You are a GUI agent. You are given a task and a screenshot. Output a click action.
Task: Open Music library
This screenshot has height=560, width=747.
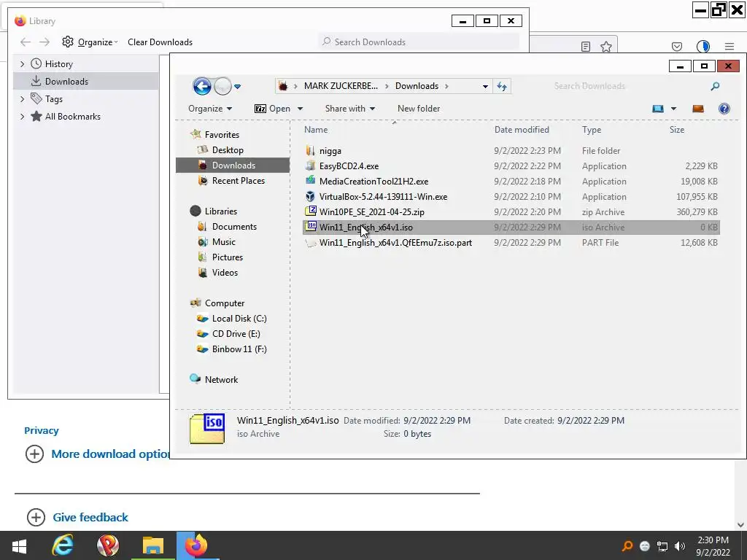(x=223, y=242)
